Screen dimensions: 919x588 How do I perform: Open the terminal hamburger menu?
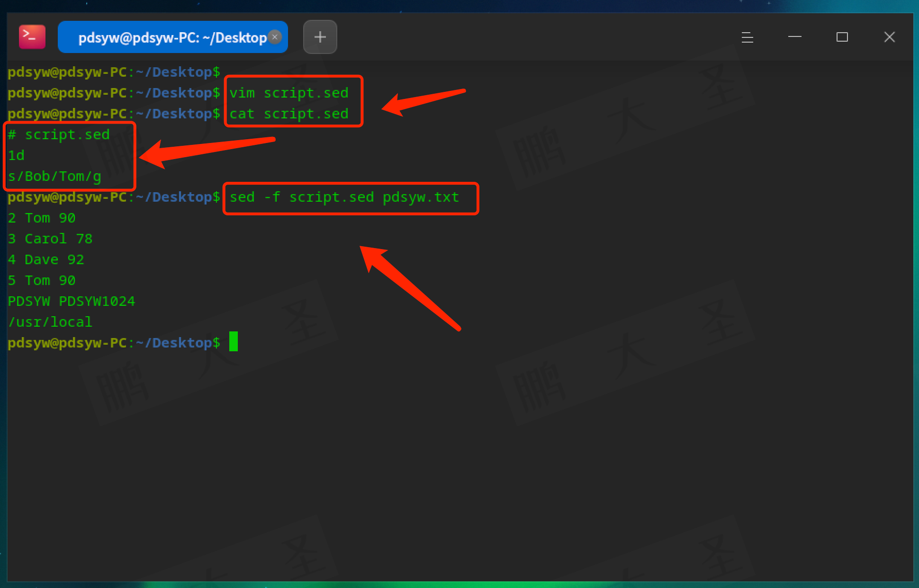click(747, 37)
